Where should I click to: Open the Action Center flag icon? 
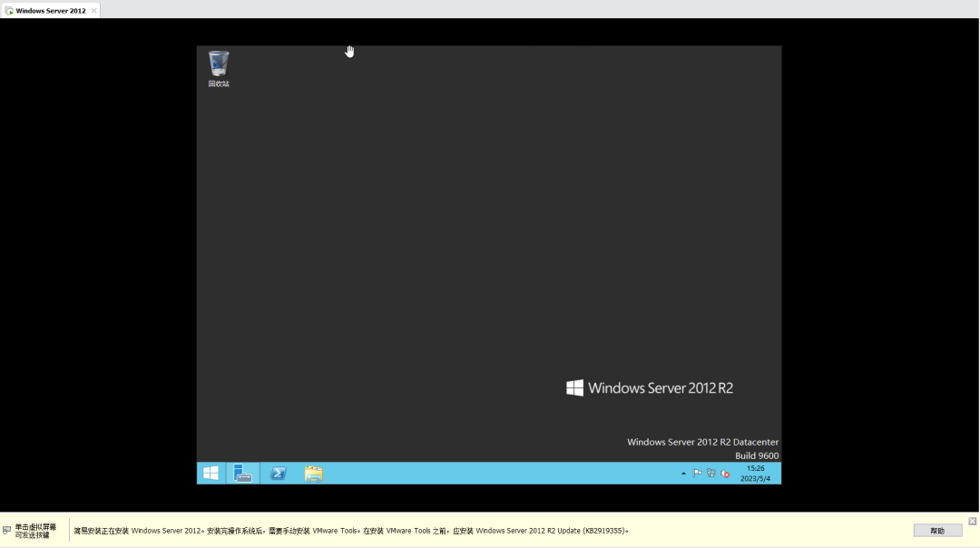click(x=698, y=474)
